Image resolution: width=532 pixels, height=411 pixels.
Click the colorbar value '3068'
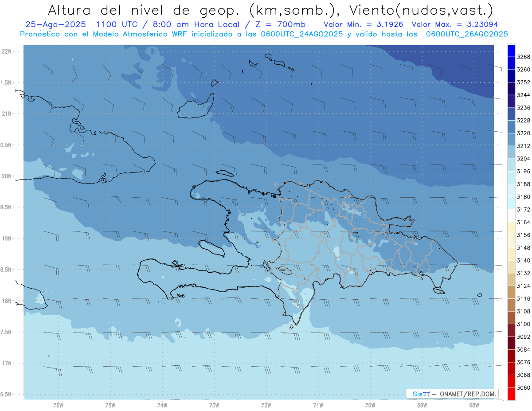524,375
